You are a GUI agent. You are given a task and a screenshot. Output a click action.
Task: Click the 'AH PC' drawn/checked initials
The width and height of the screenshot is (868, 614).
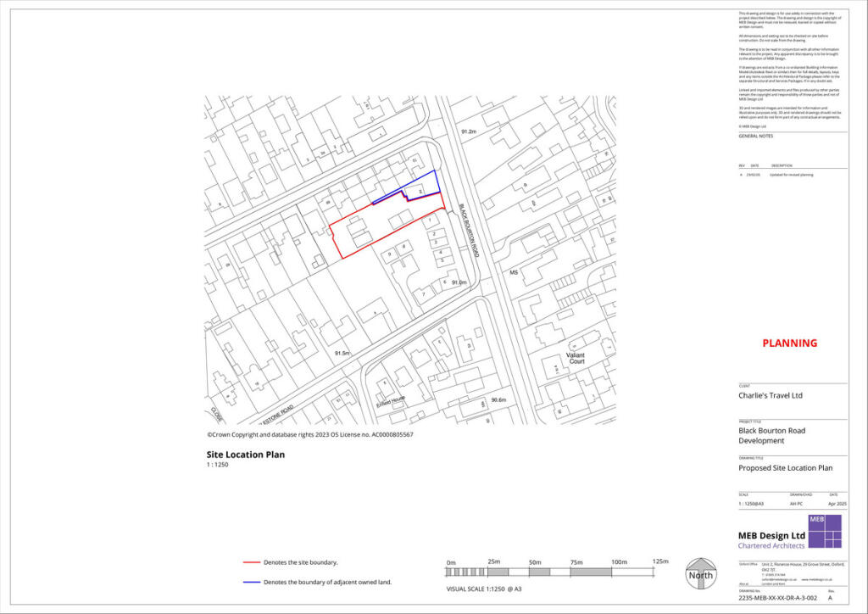[x=796, y=505]
